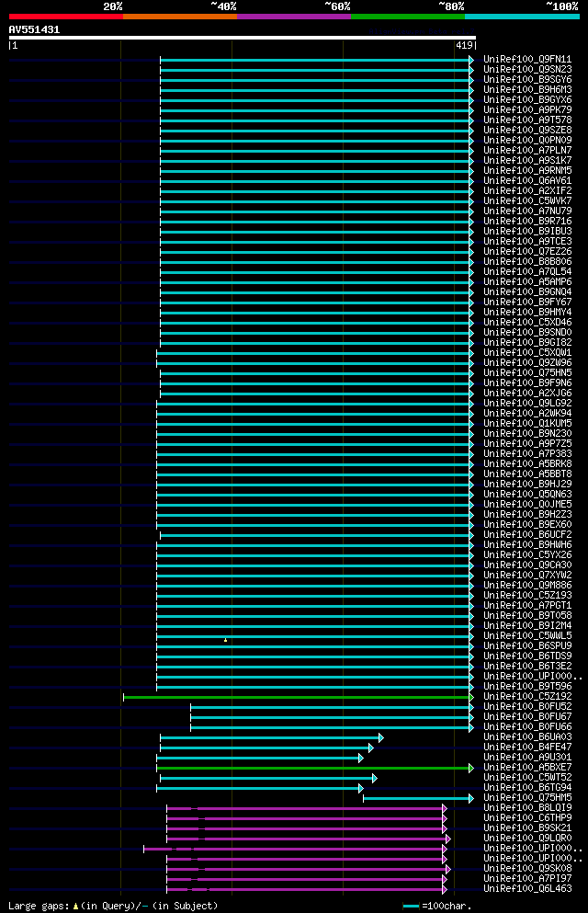Click the cyan ~100% identity legend segment
The image size is (588, 913).
522,17
